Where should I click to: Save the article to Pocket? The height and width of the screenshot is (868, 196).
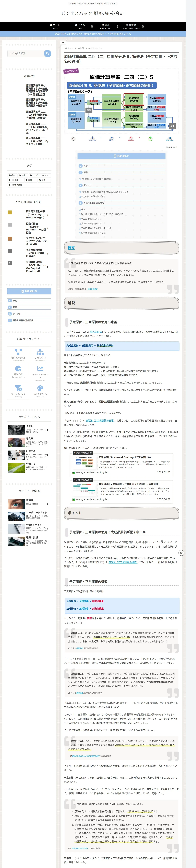point(131,138)
